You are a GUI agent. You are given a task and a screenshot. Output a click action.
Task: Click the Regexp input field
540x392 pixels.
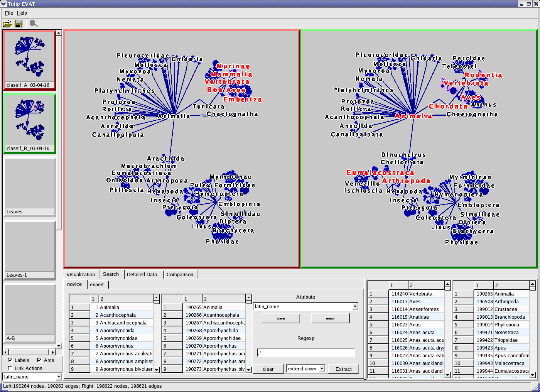coord(305,353)
